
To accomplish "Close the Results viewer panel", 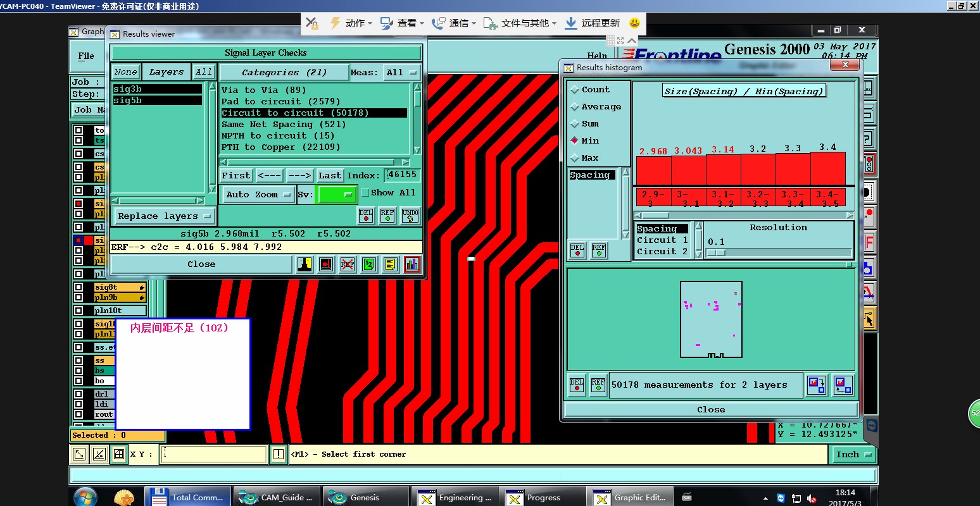I will click(201, 264).
